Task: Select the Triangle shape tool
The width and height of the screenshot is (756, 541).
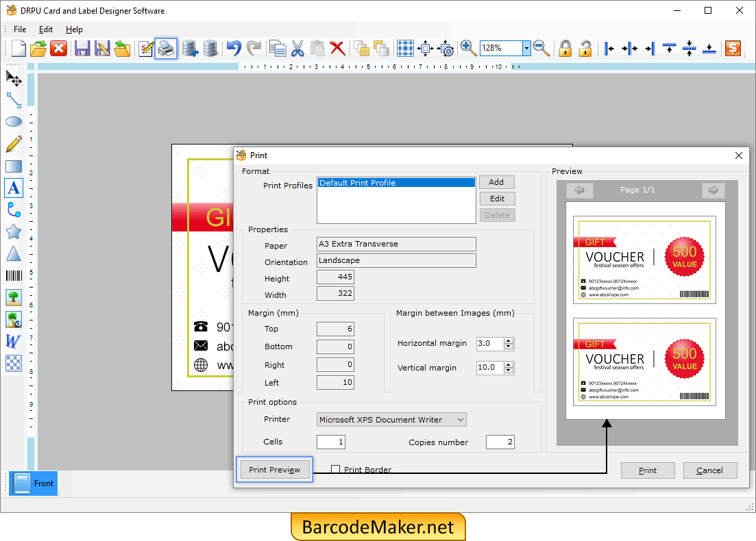Action: [x=14, y=253]
